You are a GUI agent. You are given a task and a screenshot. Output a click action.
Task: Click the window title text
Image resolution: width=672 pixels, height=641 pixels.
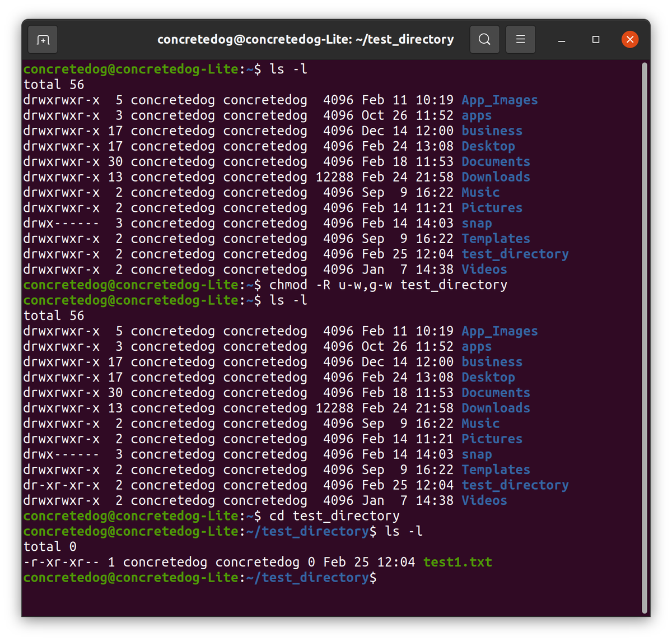[306, 39]
